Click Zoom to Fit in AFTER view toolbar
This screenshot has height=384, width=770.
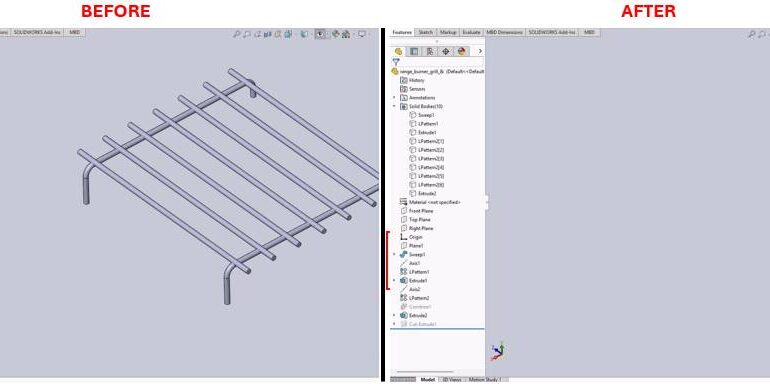(752, 34)
